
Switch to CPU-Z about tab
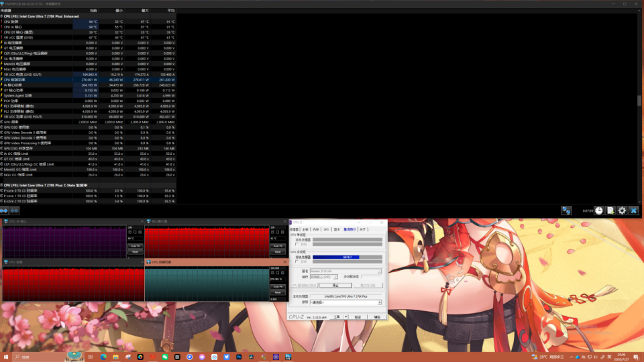point(362,229)
